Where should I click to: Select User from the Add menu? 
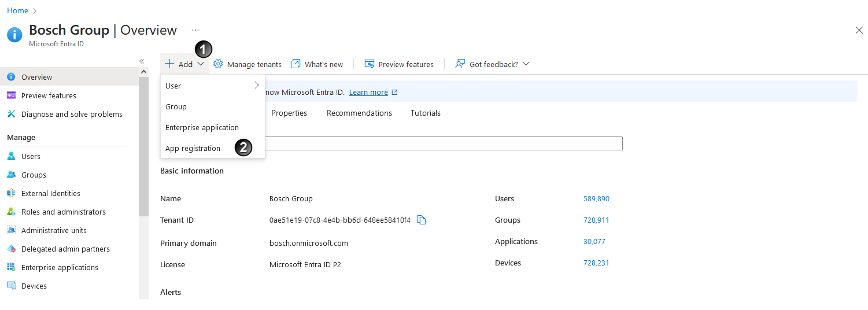(213, 86)
